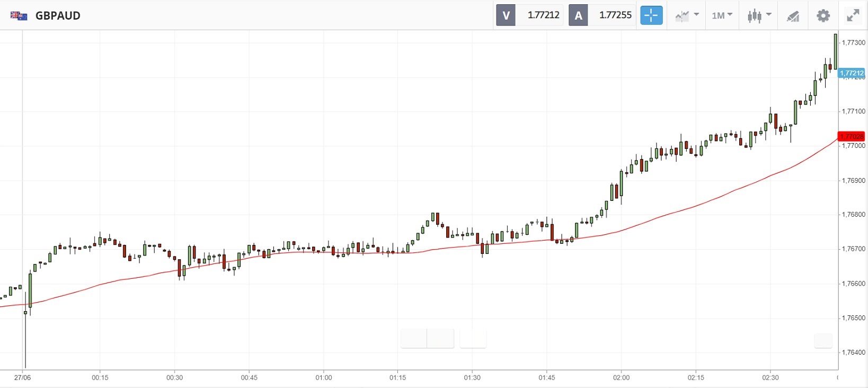Click the 27/06 date label on the time axis
The width and height of the screenshot is (868, 388).
pyautogui.click(x=23, y=378)
